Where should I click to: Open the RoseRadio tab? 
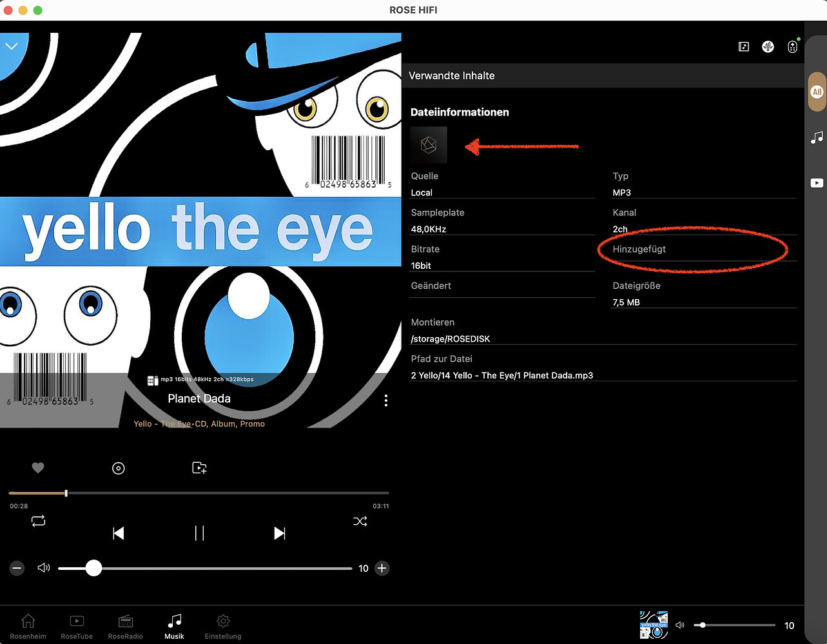point(126,626)
